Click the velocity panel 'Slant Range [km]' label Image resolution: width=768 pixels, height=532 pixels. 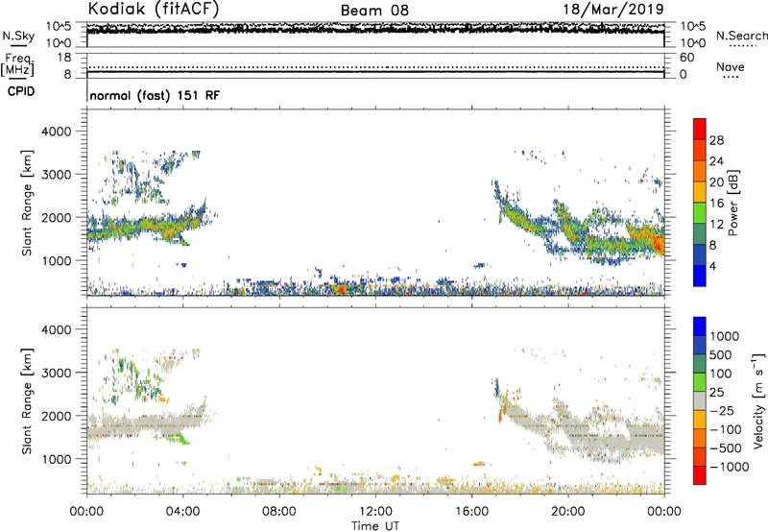27,401
